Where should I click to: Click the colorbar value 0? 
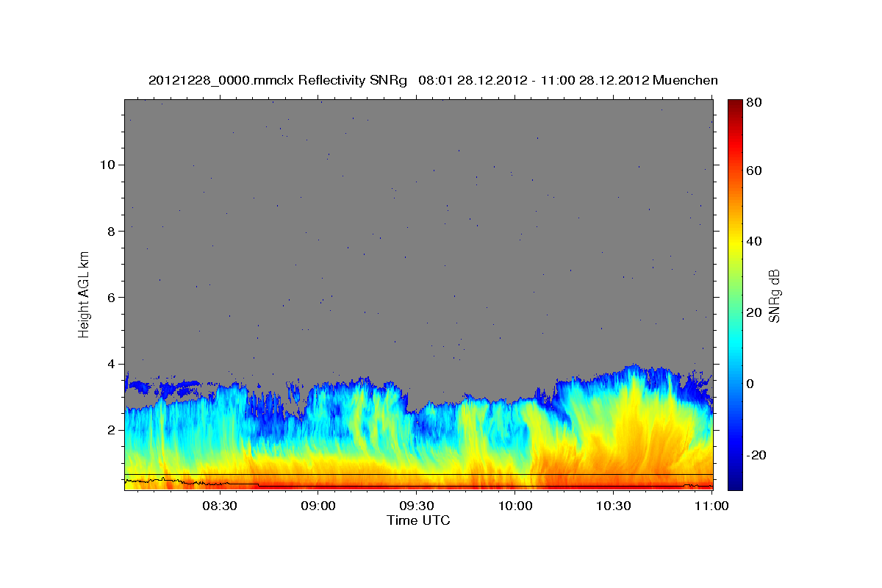point(750,384)
